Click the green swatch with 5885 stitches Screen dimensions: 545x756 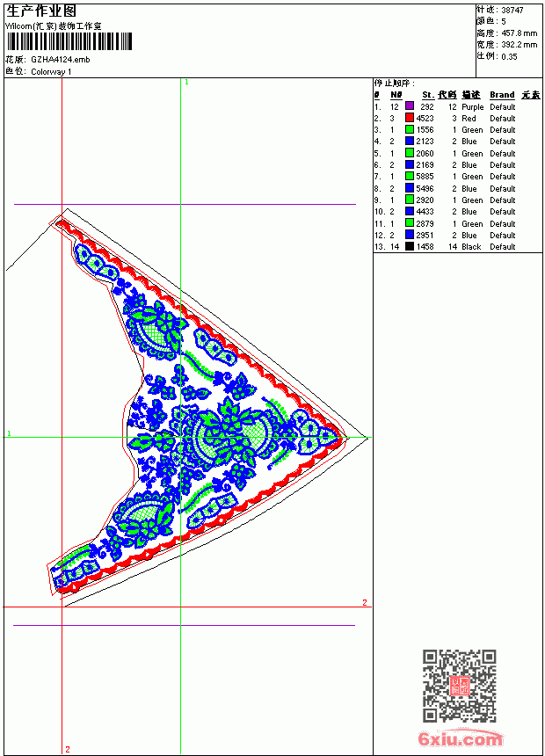coord(410,176)
